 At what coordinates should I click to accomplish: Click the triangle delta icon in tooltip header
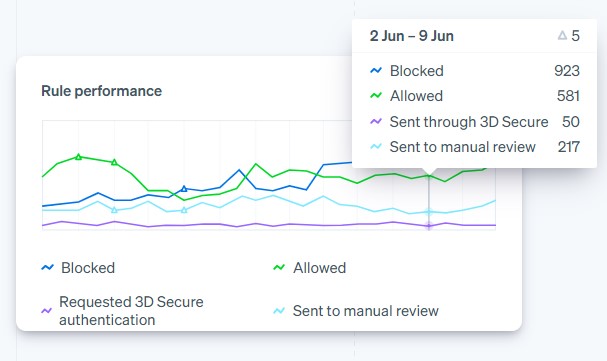[562, 36]
